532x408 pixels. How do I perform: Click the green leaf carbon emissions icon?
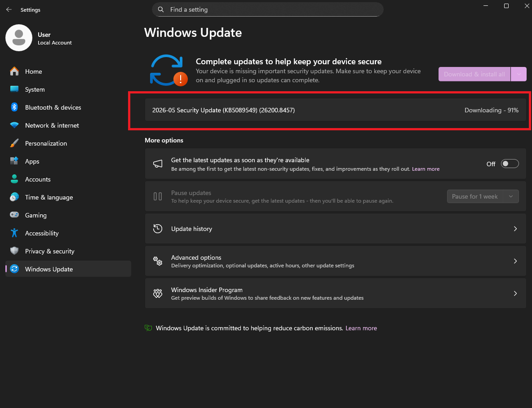click(148, 328)
